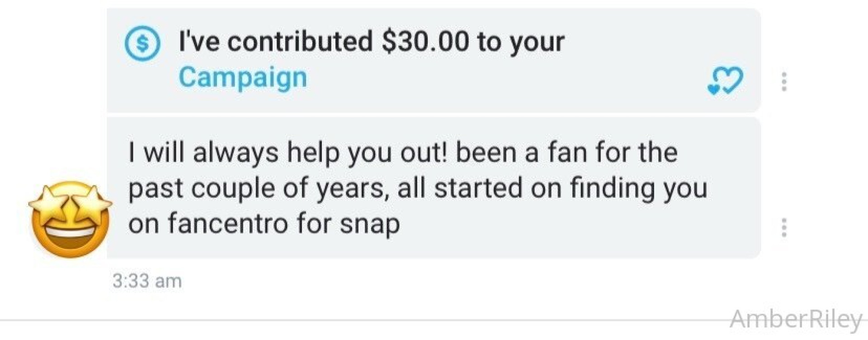Click the word "snap" in the message
Viewport: 868px width, 340px height.
click(370, 224)
